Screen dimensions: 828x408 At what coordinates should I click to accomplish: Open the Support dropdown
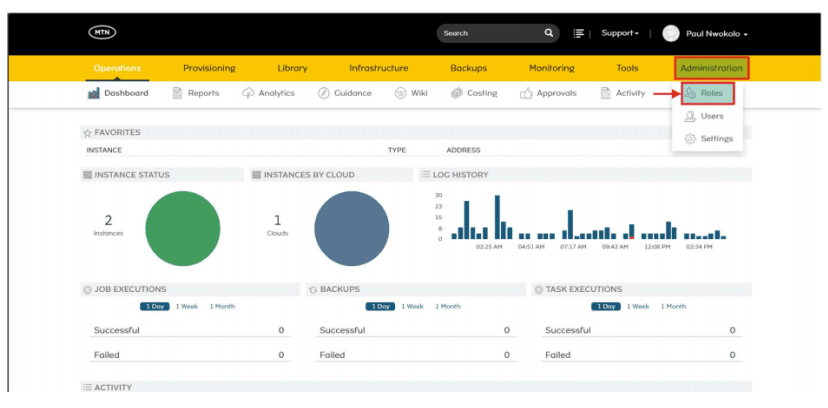pos(620,33)
